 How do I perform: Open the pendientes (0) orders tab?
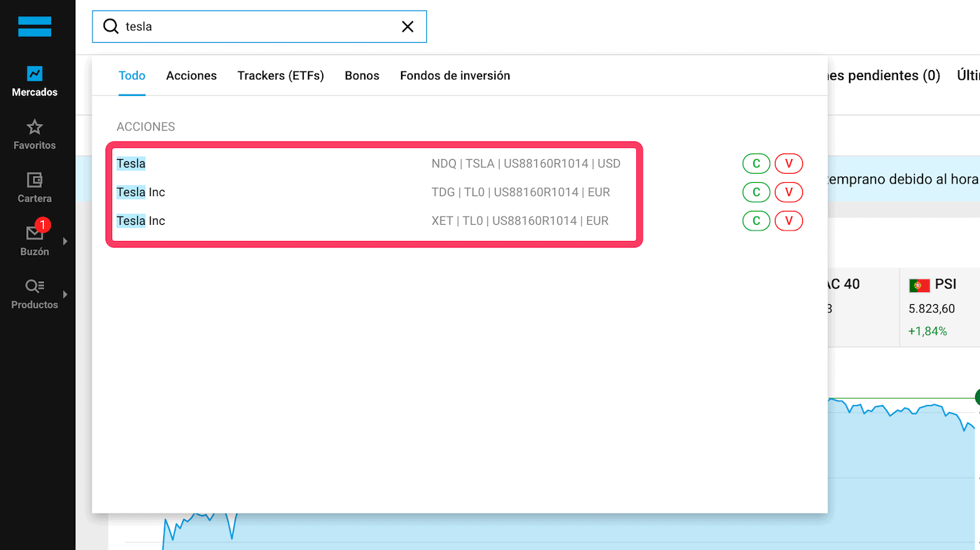883,76
